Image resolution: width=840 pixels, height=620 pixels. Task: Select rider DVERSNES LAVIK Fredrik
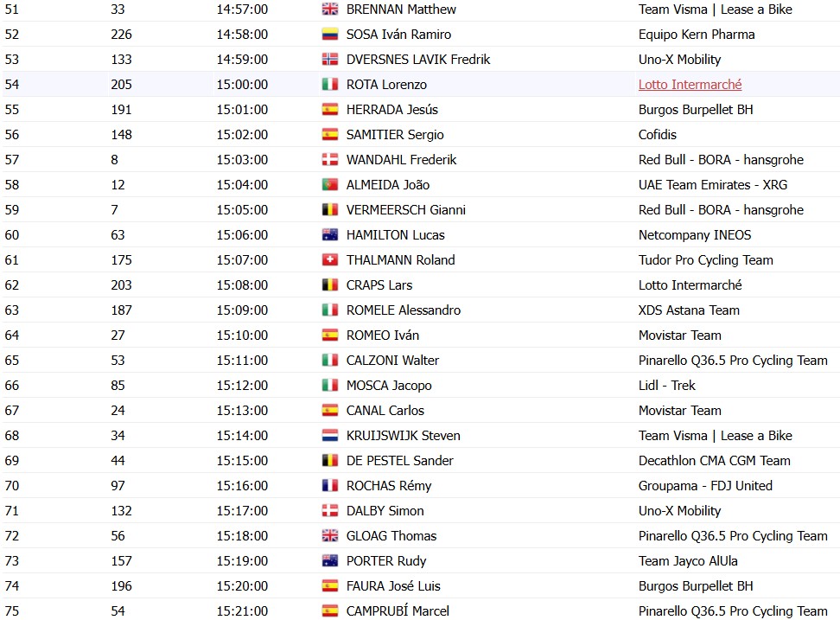coord(418,60)
